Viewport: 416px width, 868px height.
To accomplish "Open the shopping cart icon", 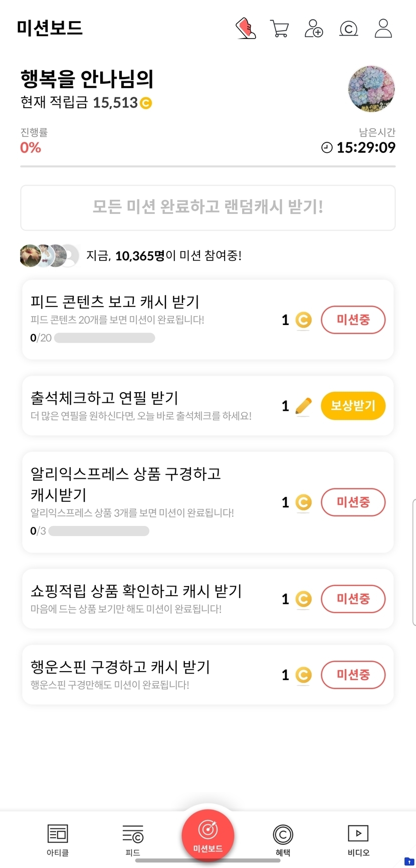I will (279, 29).
